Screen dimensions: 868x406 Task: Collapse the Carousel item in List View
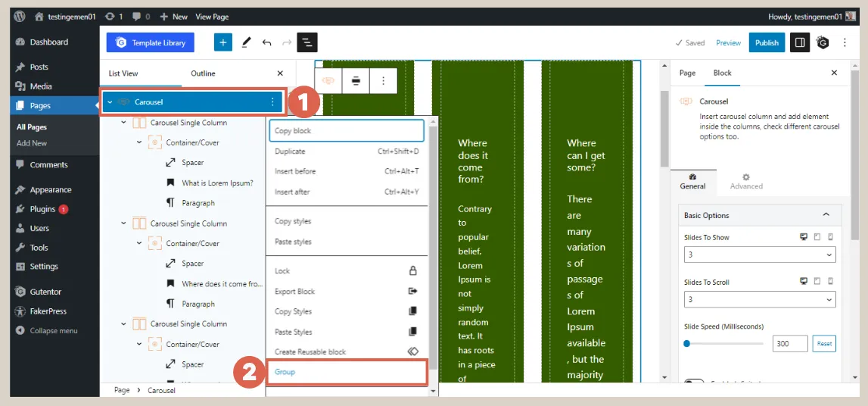[110, 102]
